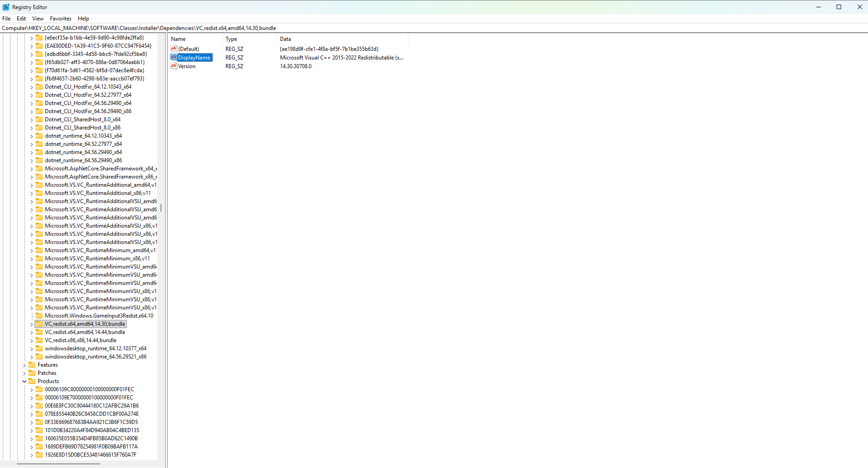Click the registry path address bar
Image resolution: width=868 pixels, height=468 pixels.
pyautogui.click(x=434, y=28)
